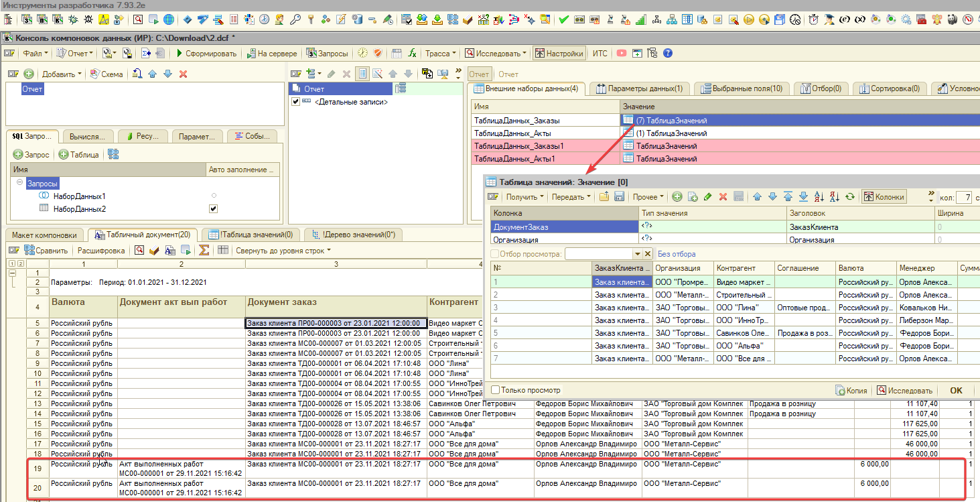The height and width of the screenshot is (502, 980).
Task: Sort the value table ascending (А-Я)
Action: click(820, 197)
